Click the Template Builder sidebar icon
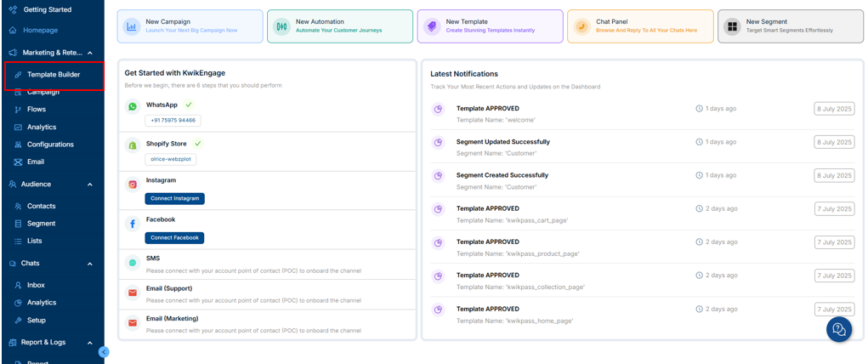This screenshot has width=868, height=364. [x=18, y=75]
